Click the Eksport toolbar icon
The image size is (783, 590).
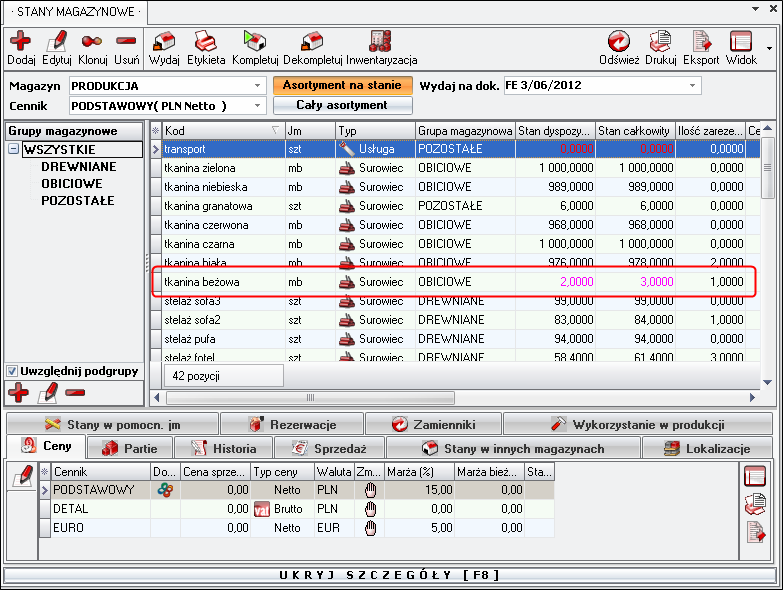[x=701, y=41]
